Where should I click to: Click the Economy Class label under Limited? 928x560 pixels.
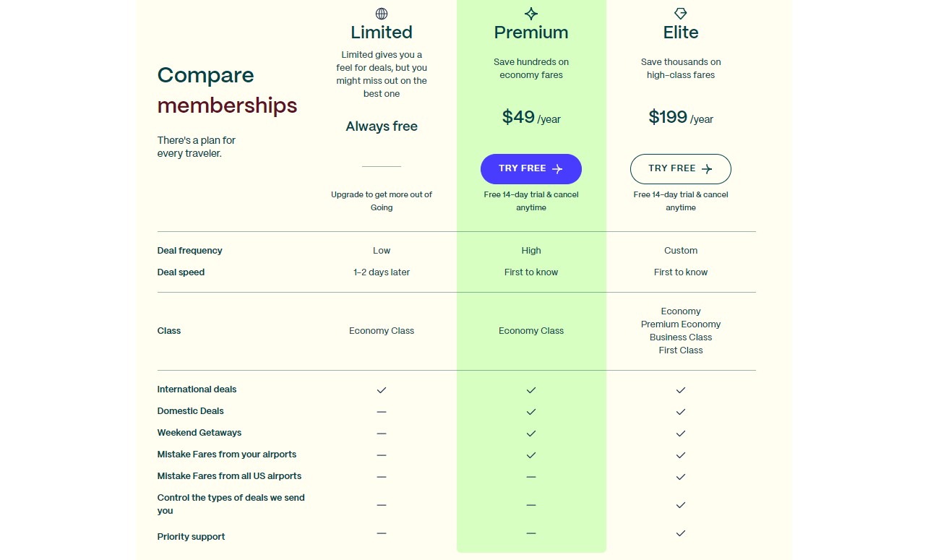[x=382, y=330]
